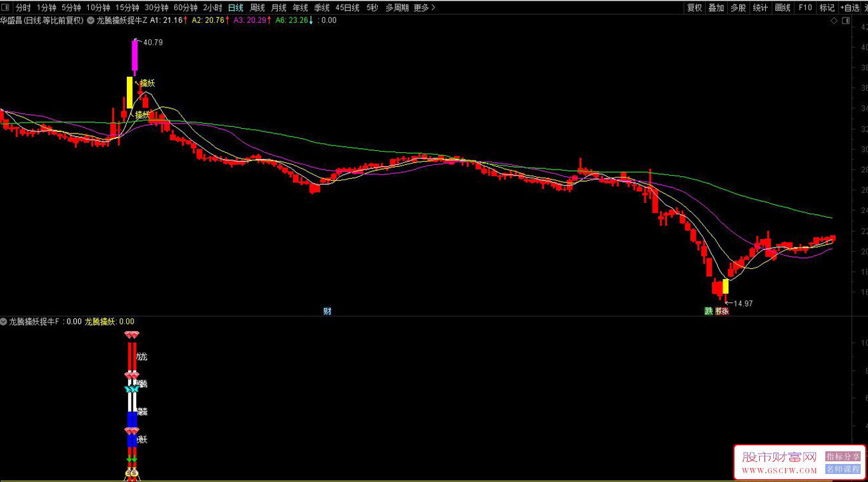Click the 复权 button
The image size is (868, 482).
pos(694,8)
